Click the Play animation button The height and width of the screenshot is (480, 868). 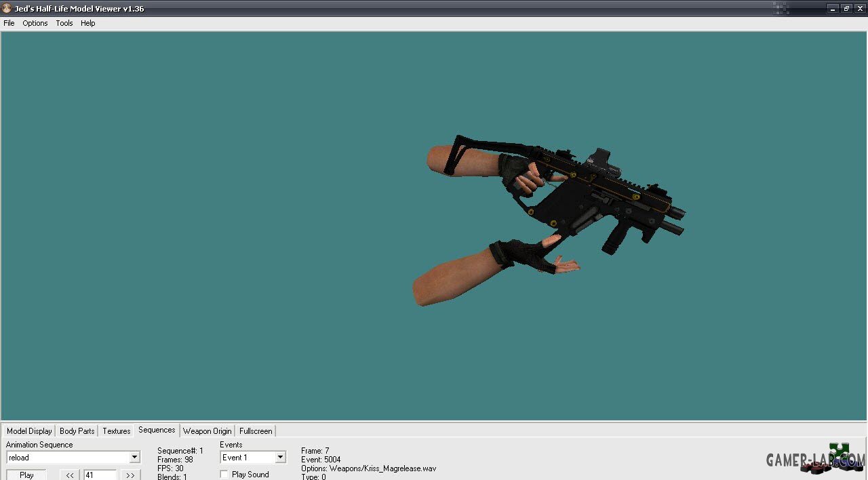click(26, 475)
